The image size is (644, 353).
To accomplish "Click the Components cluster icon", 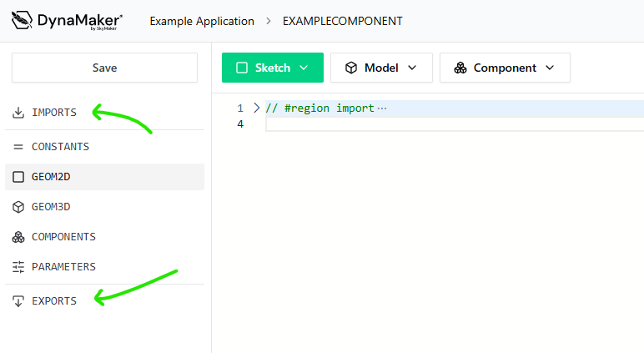I will pyautogui.click(x=18, y=237).
